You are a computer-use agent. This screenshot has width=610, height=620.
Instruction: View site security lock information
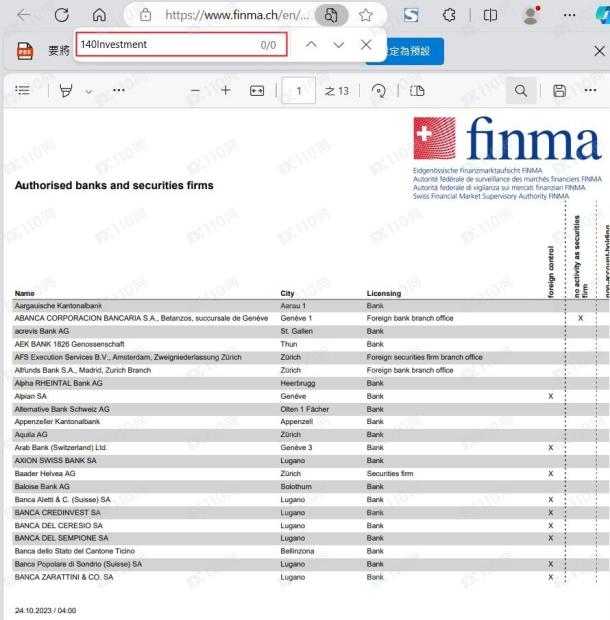pos(145,15)
